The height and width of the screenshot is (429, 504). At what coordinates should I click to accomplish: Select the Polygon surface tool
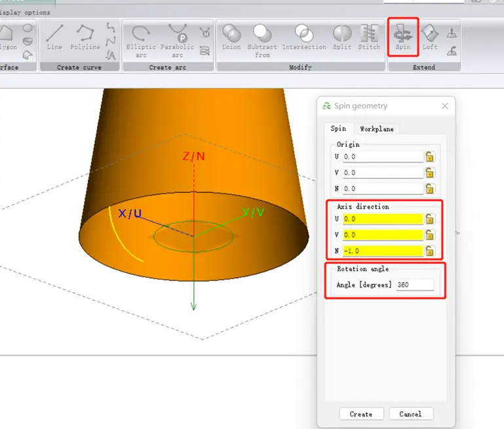tap(7, 37)
